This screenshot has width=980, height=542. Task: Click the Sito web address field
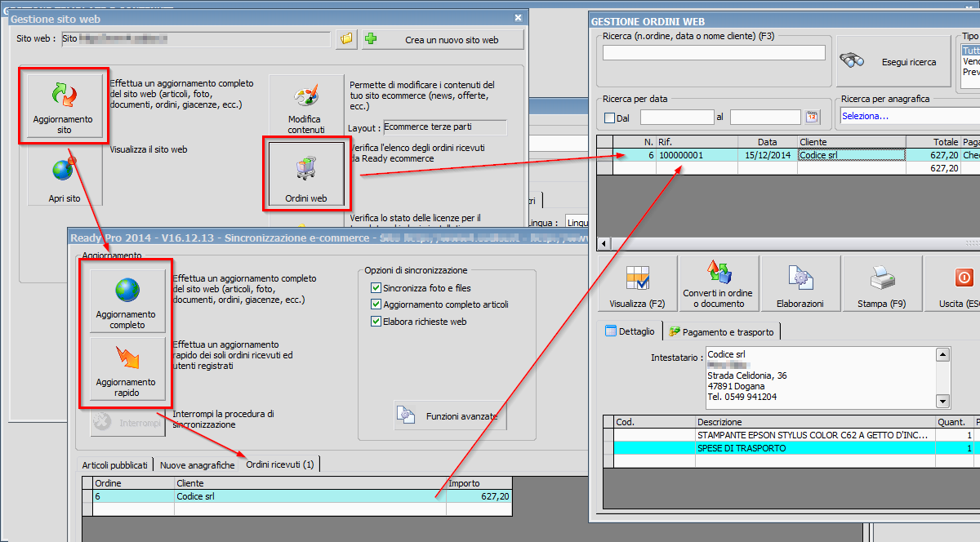pos(196,38)
